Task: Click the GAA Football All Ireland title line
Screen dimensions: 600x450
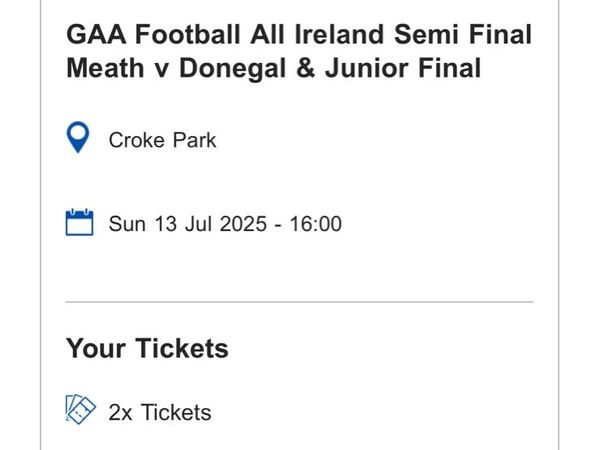Action: pyautogui.click(x=299, y=34)
